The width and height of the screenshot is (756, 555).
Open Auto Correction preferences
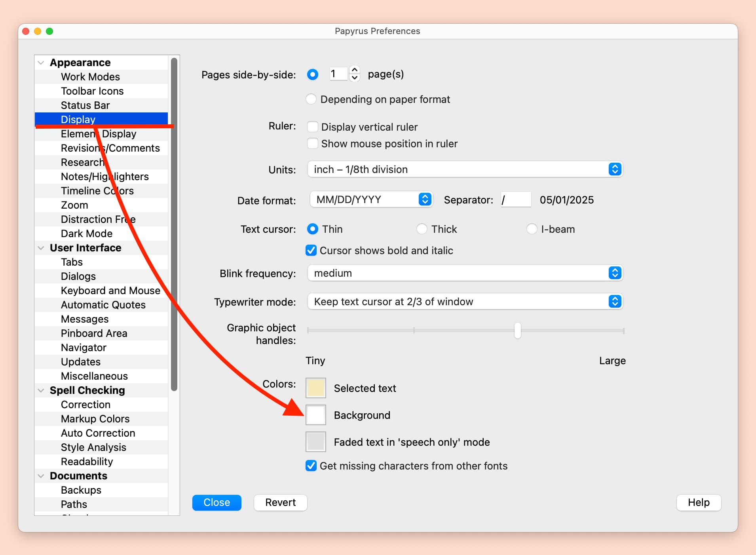click(x=101, y=433)
